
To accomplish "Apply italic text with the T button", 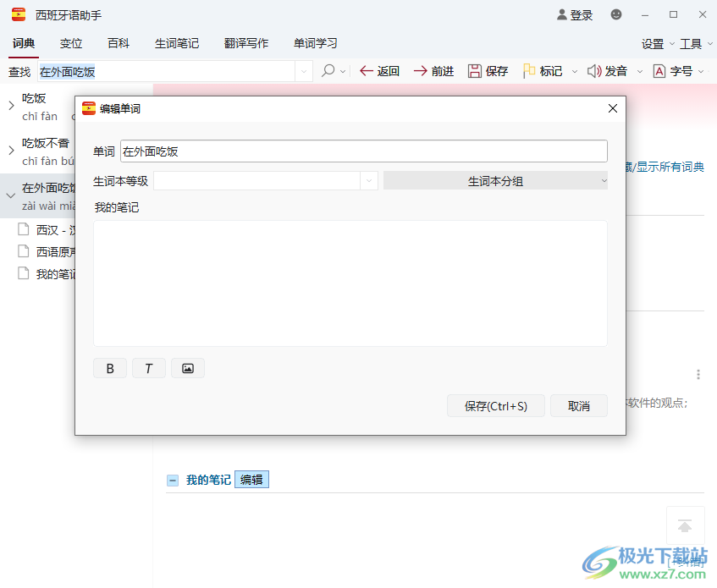I will pos(149,368).
